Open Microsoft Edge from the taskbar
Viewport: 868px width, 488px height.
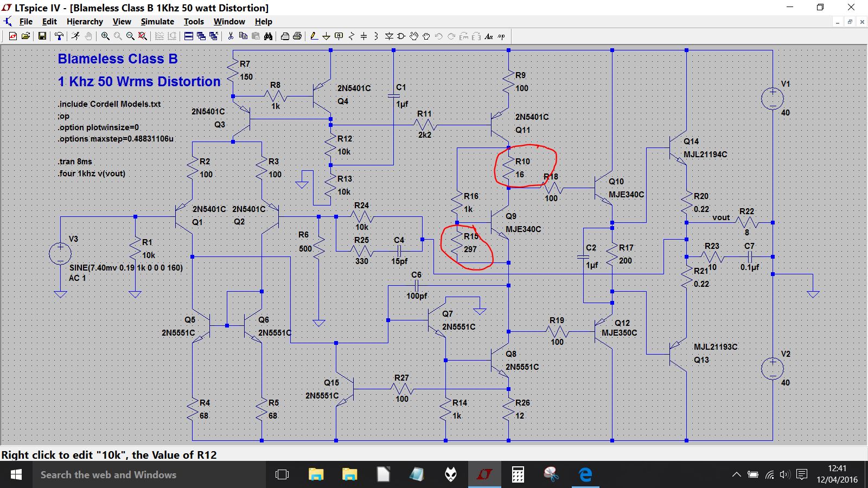(585, 474)
